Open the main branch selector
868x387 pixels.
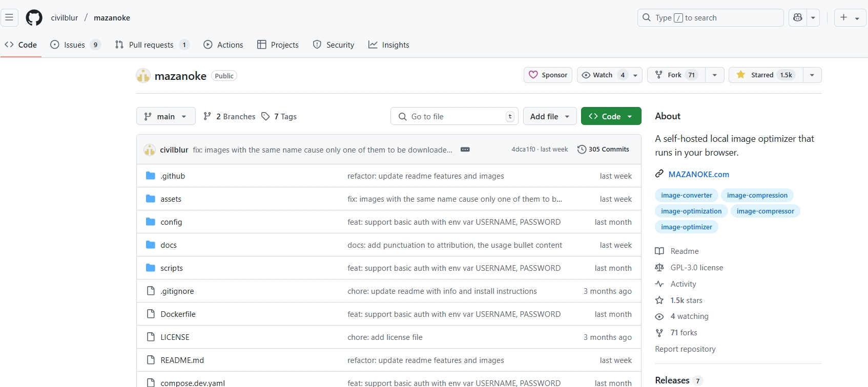166,116
